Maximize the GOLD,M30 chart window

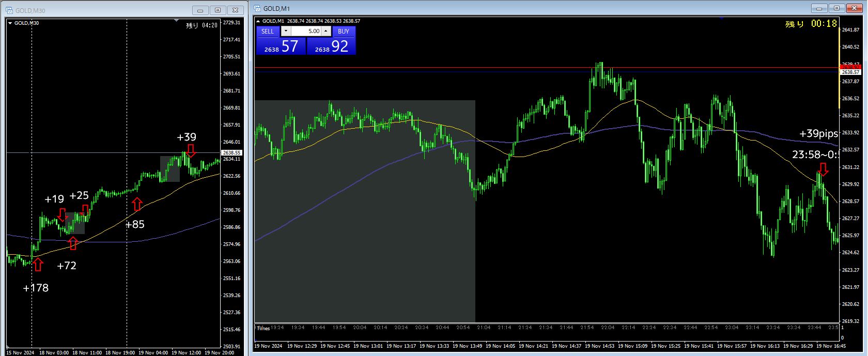(x=218, y=10)
